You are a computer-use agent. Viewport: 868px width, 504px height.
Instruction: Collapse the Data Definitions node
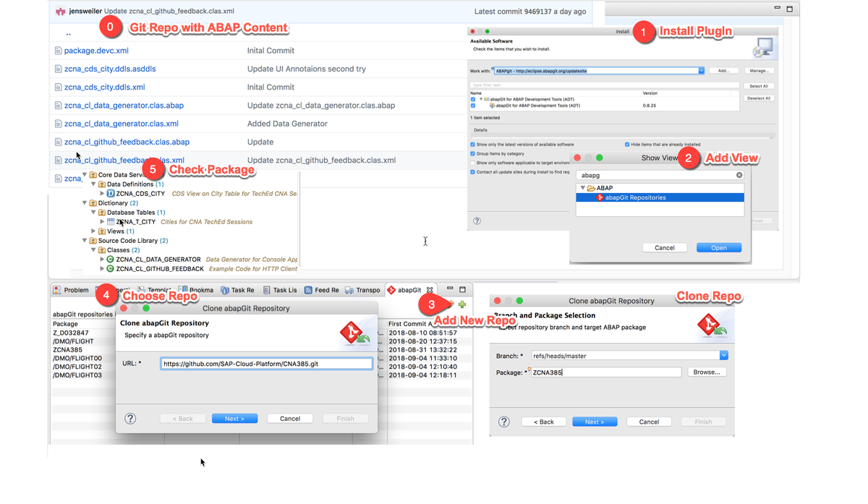point(93,184)
